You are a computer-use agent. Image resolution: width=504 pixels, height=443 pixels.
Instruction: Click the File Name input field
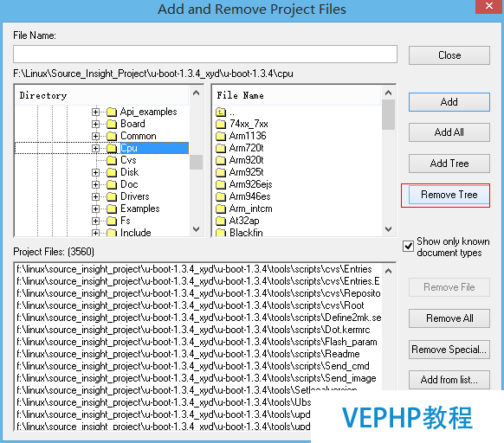(x=205, y=54)
